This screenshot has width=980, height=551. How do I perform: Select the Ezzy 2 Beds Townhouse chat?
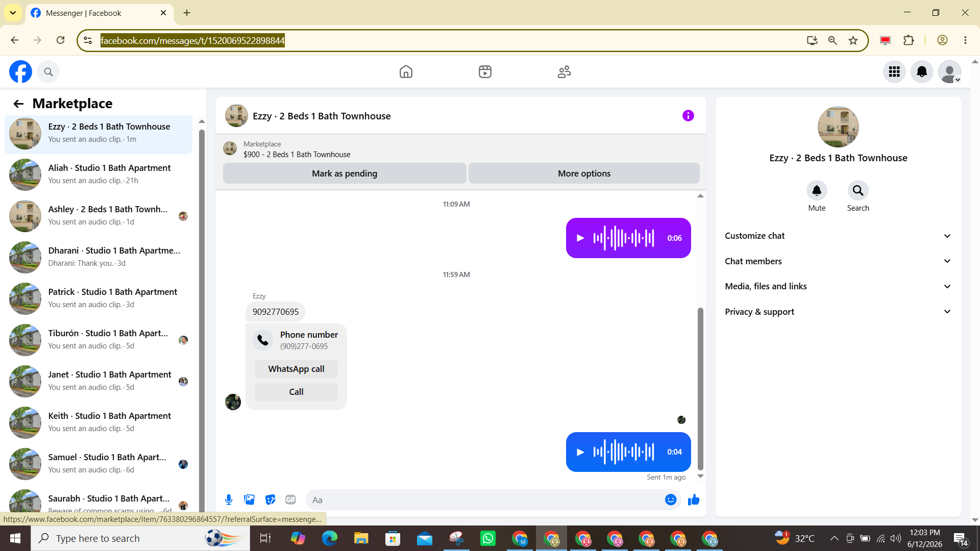(x=99, y=134)
